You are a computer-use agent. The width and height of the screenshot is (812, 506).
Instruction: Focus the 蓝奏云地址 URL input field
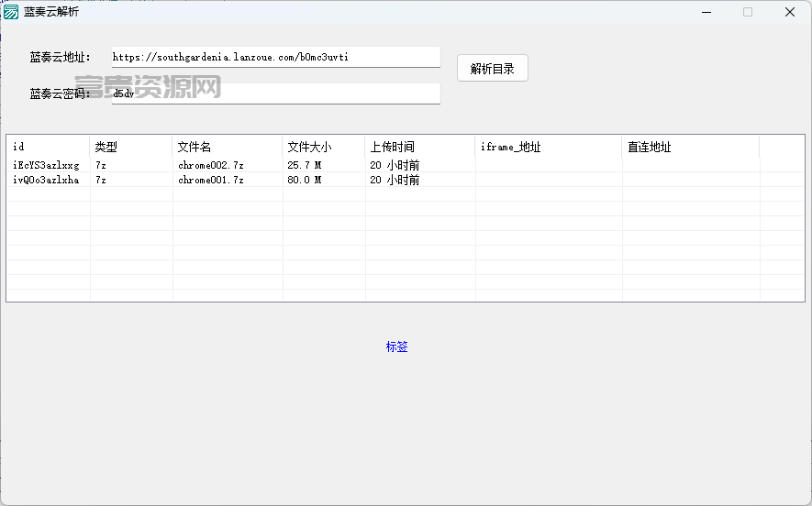276,57
